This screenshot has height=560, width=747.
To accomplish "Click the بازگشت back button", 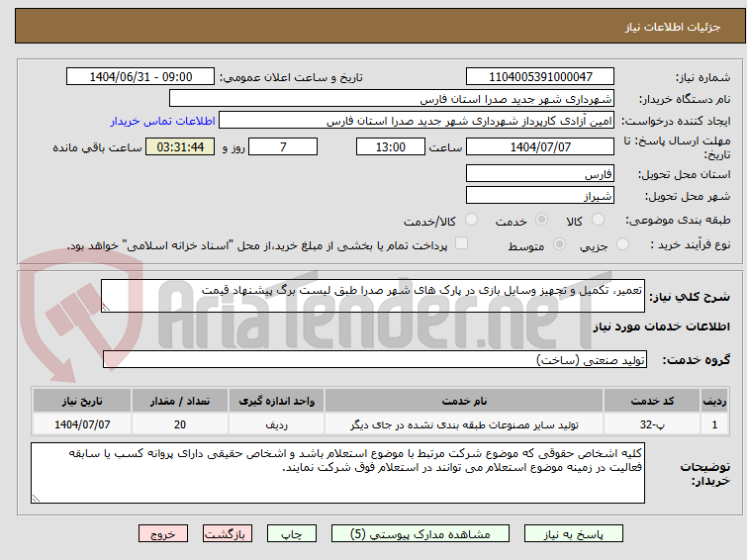I will tap(228, 534).
